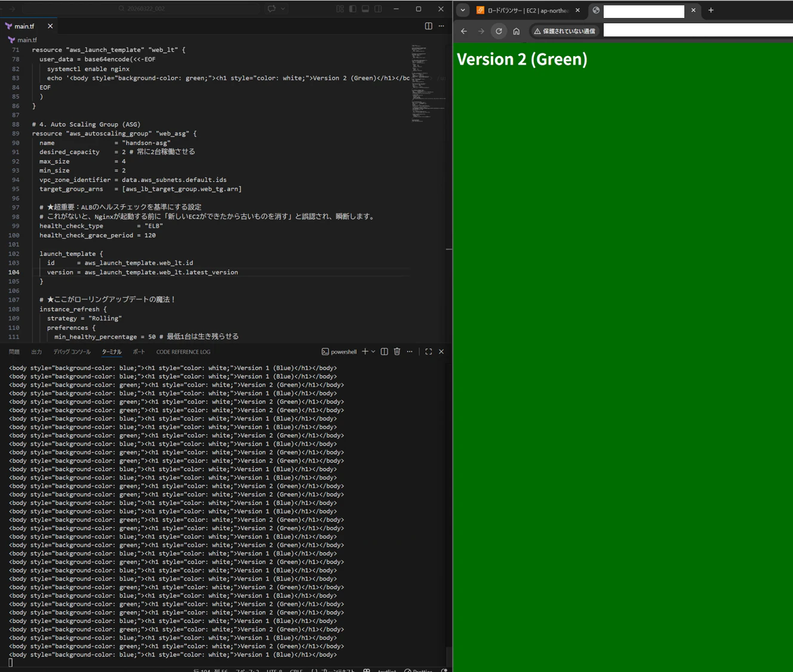Close the ロードバランサー EC2 browser tab
Screen dimensions: 793x672
(x=577, y=10)
